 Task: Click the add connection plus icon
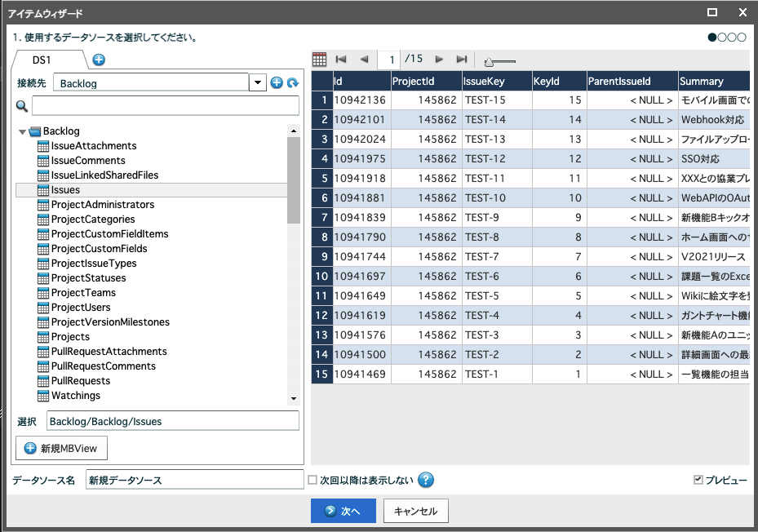(277, 82)
